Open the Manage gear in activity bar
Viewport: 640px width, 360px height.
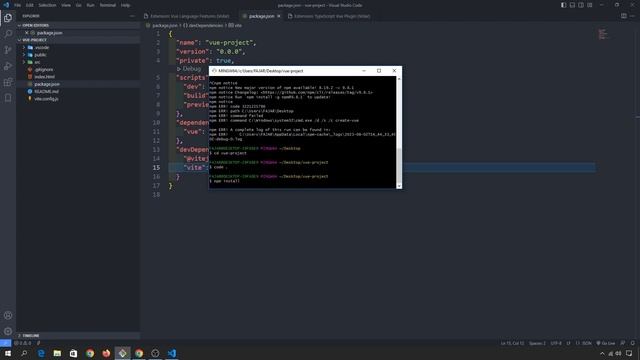[x=8, y=331]
